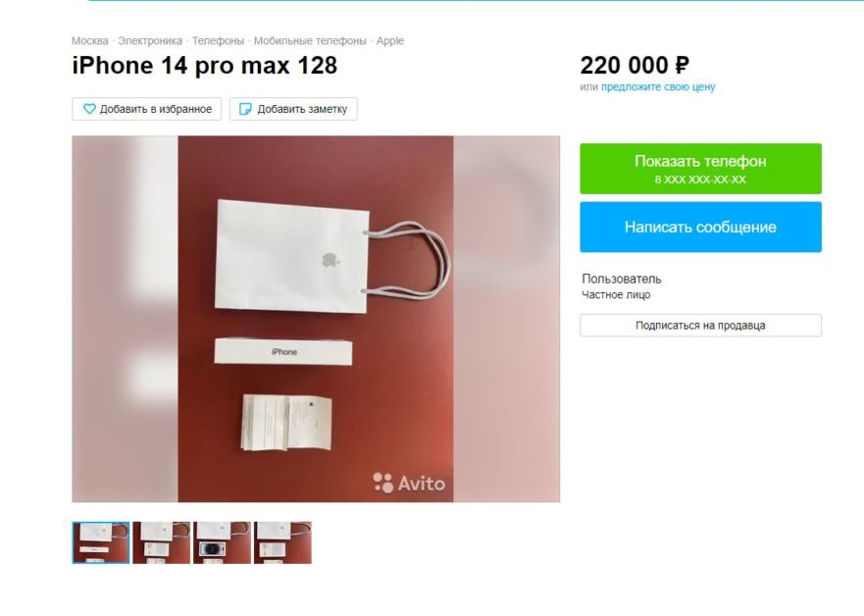The width and height of the screenshot is (864, 616).
Task: Click Написать сообщение button
Action: point(700,227)
